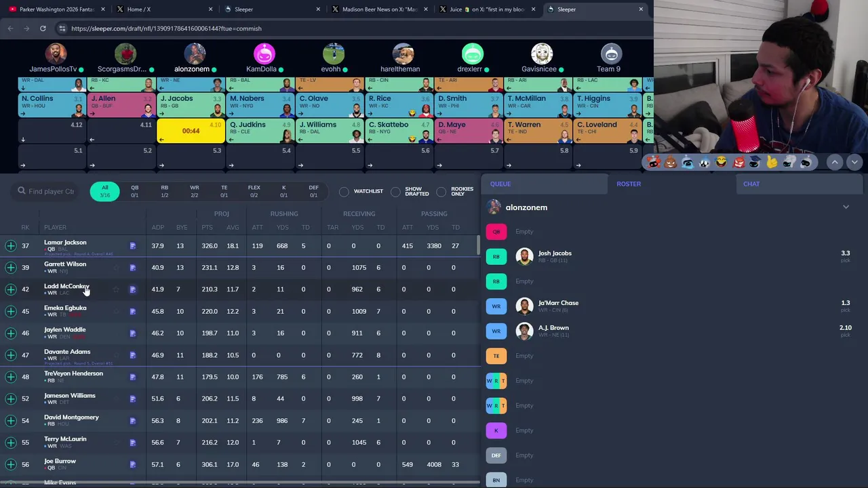Viewport: 868px width, 488px height.
Task: Filter players by QB position
Action: (x=134, y=191)
